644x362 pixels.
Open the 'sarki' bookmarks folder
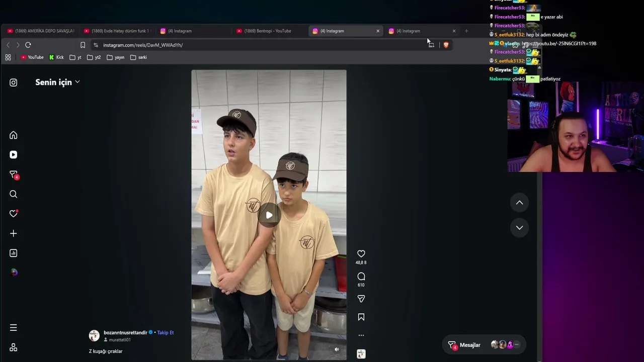[x=138, y=57]
